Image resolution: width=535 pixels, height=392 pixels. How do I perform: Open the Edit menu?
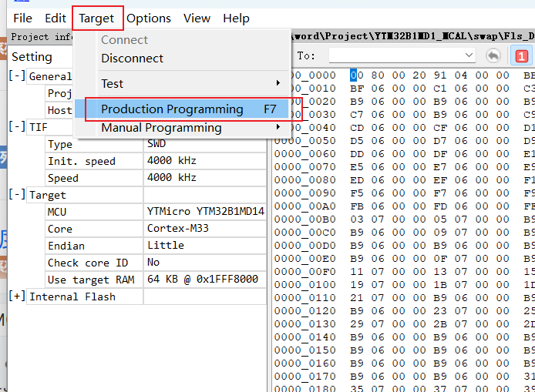pos(56,18)
